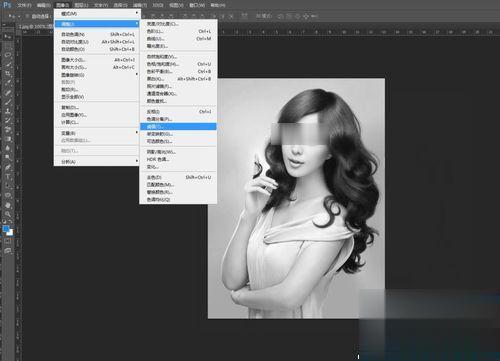Open the 选择(S) menu
500x361 pixels.
(120, 5)
